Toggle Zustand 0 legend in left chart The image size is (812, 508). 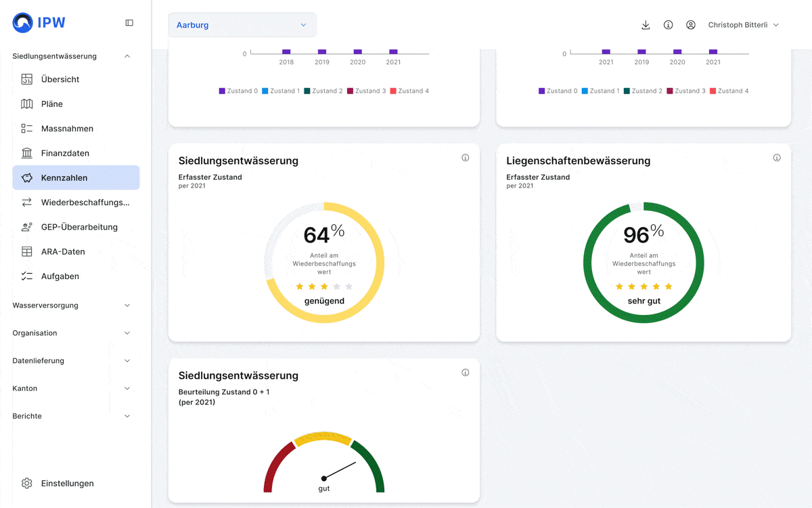coord(238,91)
